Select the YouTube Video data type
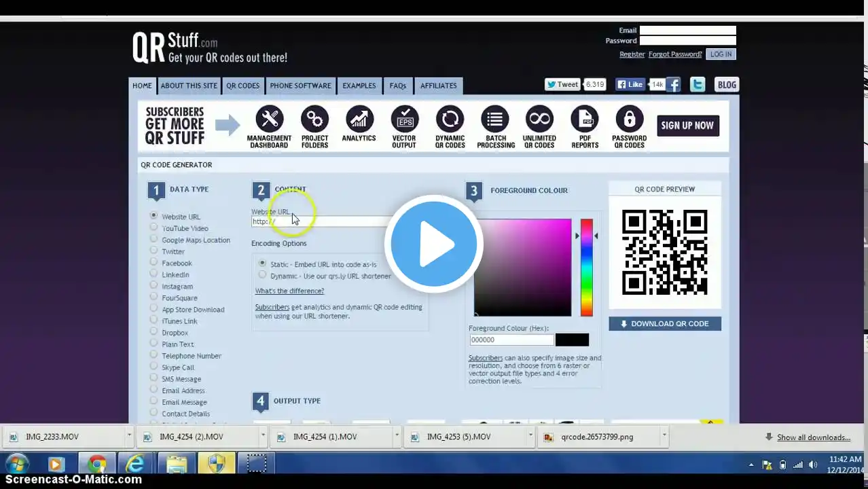868x489 pixels. click(x=153, y=228)
